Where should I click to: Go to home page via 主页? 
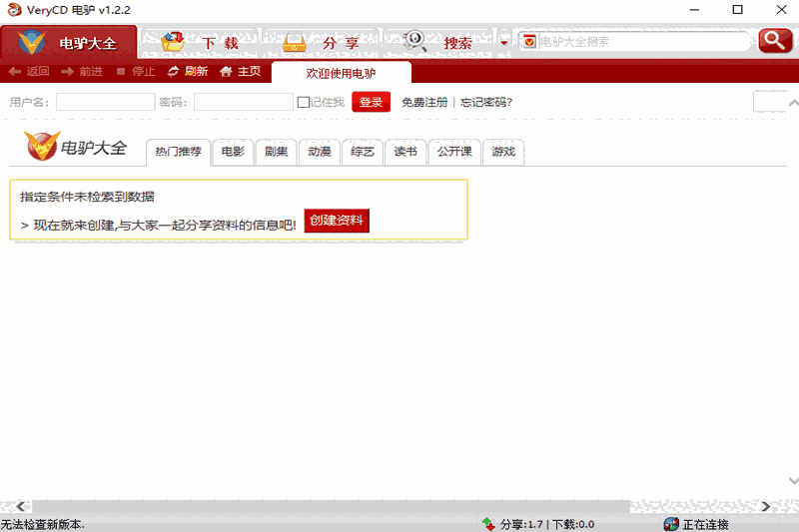(x=241, y=71)
